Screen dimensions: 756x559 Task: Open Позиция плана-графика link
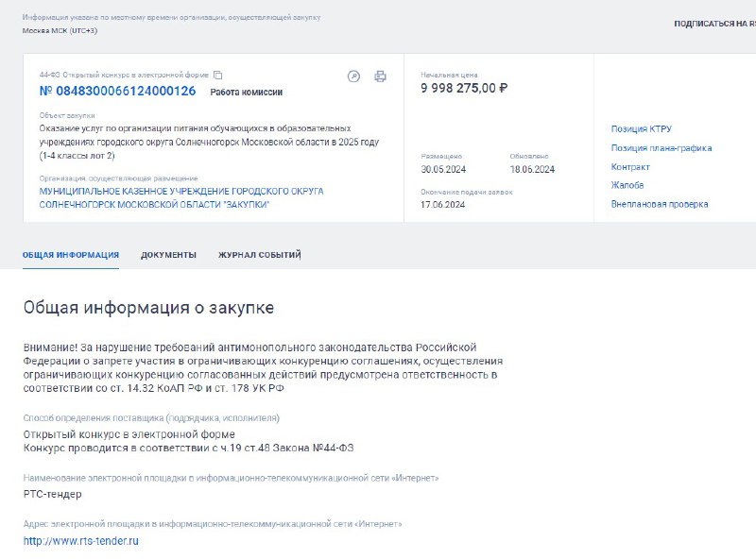tap(661, 148)
